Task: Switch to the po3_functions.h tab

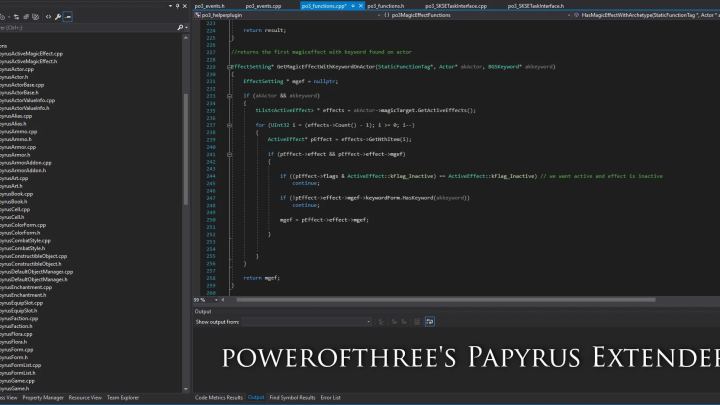Action: point(386,6)
